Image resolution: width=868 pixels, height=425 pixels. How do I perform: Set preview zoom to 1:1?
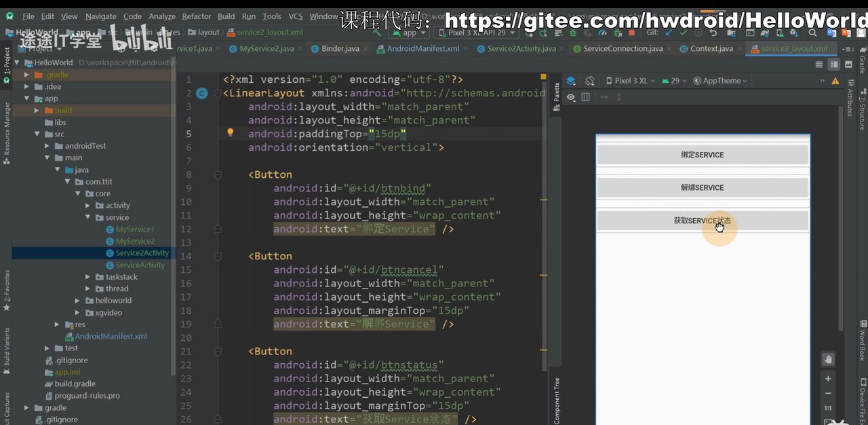pos(828,409)
